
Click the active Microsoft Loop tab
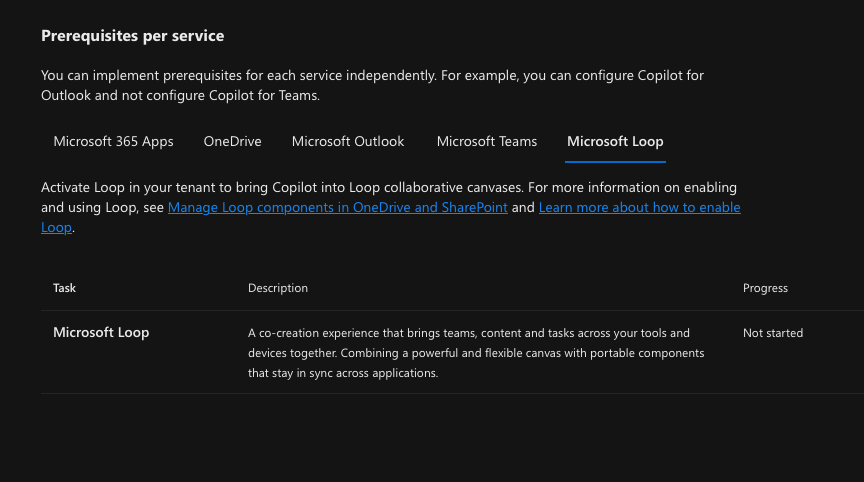pyautogui.click(x=615, y=142)
